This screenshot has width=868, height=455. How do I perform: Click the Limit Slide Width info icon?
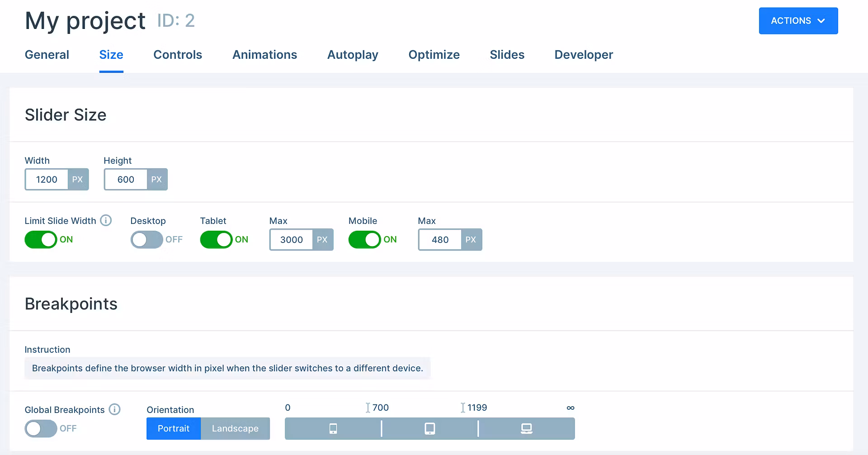click(106, 220)
